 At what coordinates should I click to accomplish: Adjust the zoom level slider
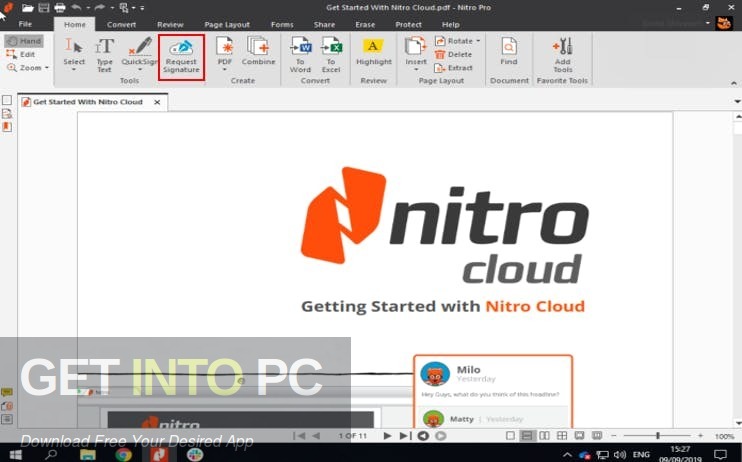(657, 435)
